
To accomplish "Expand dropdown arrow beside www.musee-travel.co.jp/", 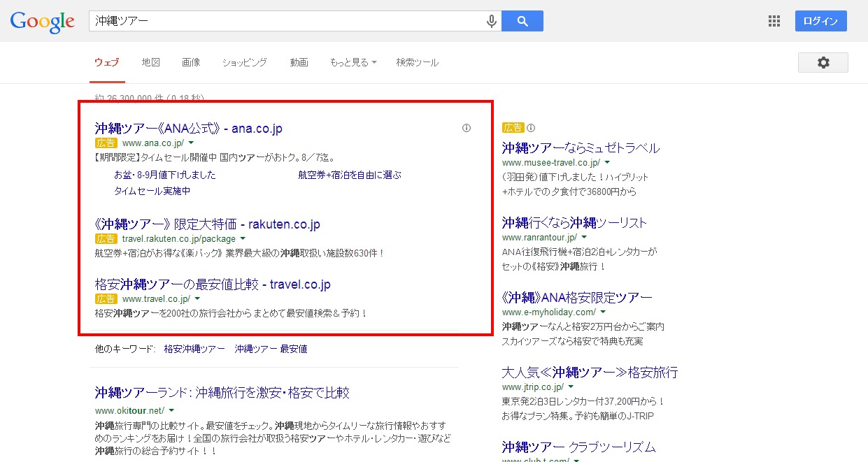I will [607, 163].
